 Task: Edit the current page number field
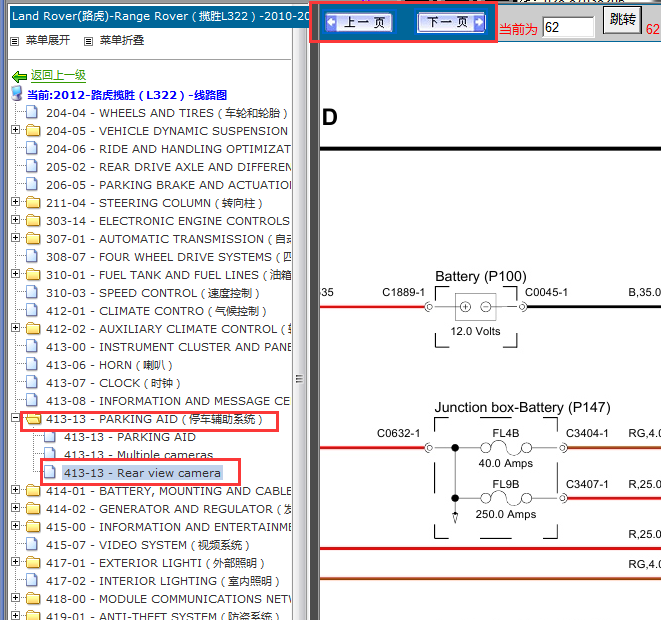(568, 27)
